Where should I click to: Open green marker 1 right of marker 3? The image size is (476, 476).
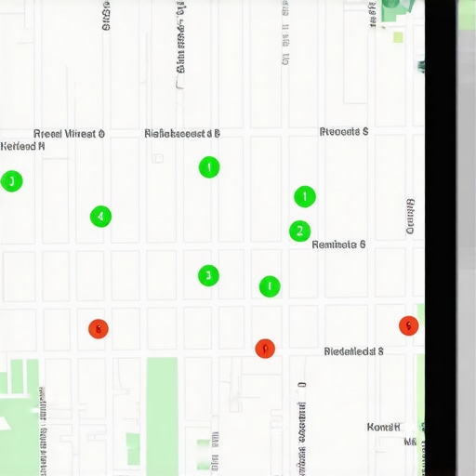pos(270,286)
